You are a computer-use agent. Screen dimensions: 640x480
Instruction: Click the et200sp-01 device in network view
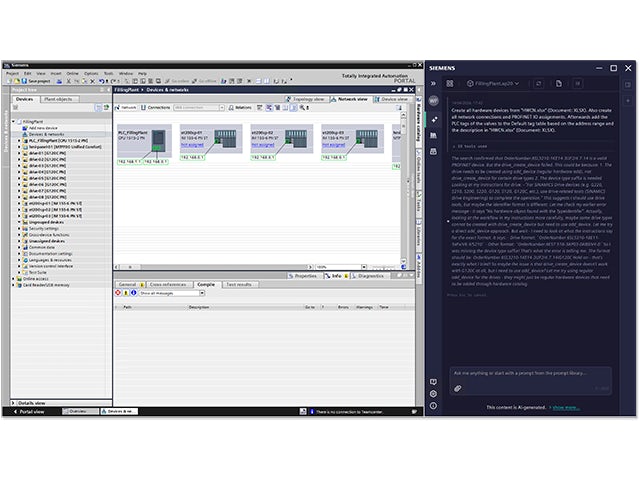pyautogui.click(x=211, y=139)
